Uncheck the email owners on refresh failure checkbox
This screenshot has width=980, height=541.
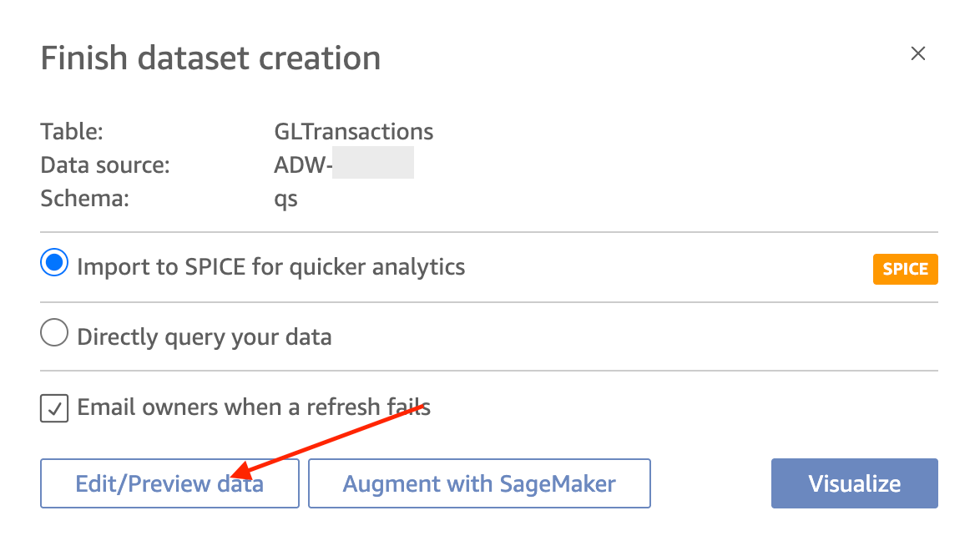pyautogui.click(x=54, y=408)
